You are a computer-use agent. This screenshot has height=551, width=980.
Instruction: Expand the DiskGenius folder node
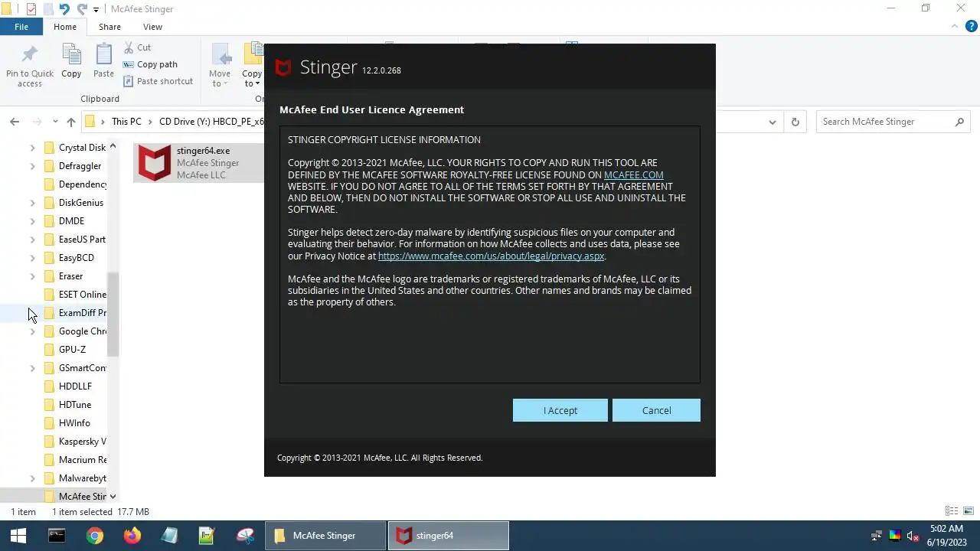32,203
